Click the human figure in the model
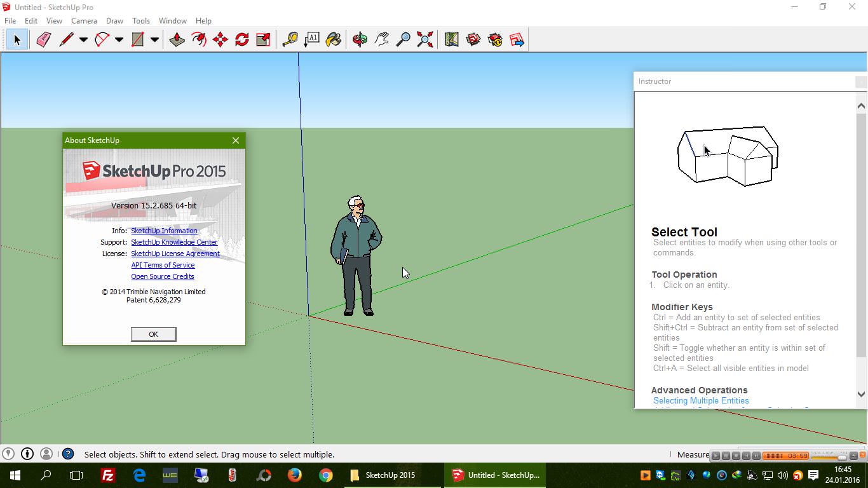This screenshot has height=488, width=868. [x=356, y=255]
